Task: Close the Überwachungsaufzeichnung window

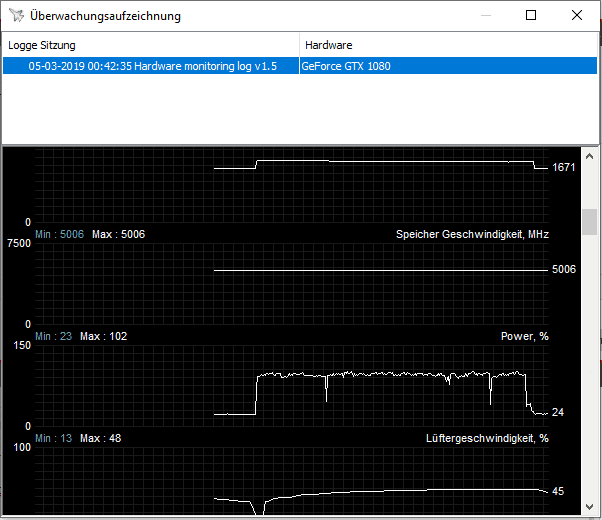Action: tap(577, 15)
